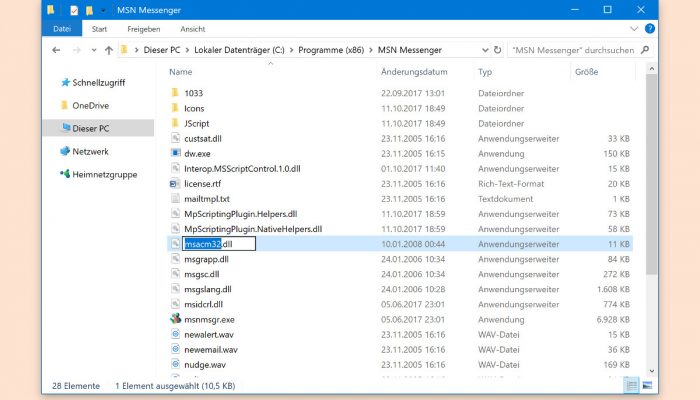
Task: Click the forward navigation arrow
Action: [x=77, y=50]
